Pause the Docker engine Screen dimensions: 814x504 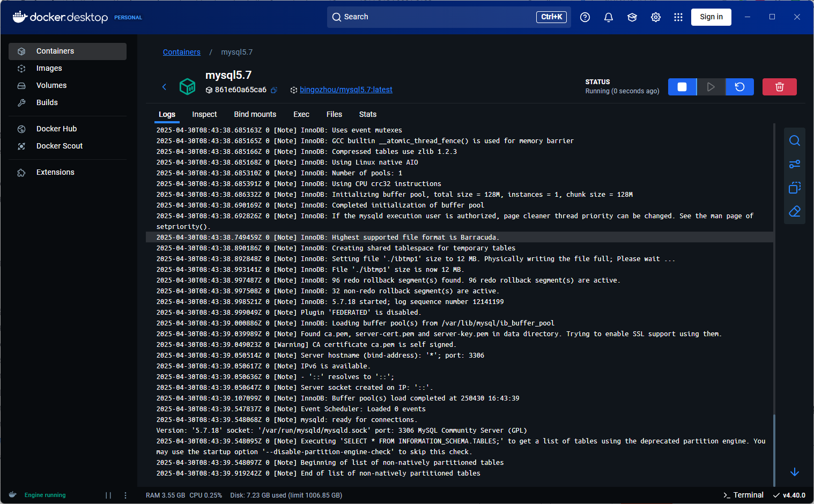coord(108,495)
